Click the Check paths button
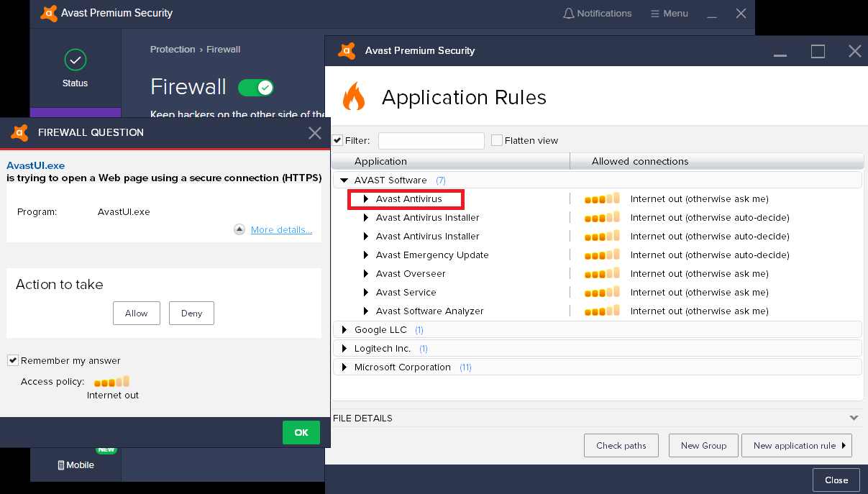The width and height of the screenshot is (868, 494). (621, 446)
